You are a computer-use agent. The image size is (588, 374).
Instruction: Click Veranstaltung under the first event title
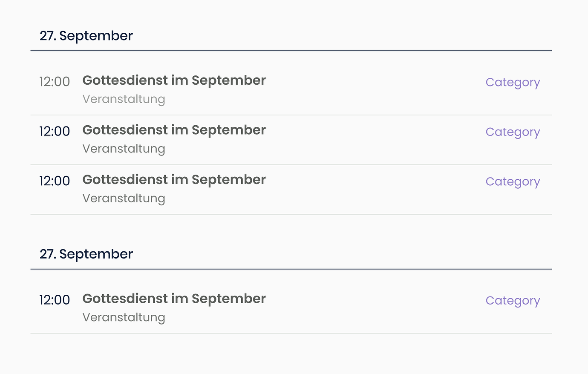(124, 99)
